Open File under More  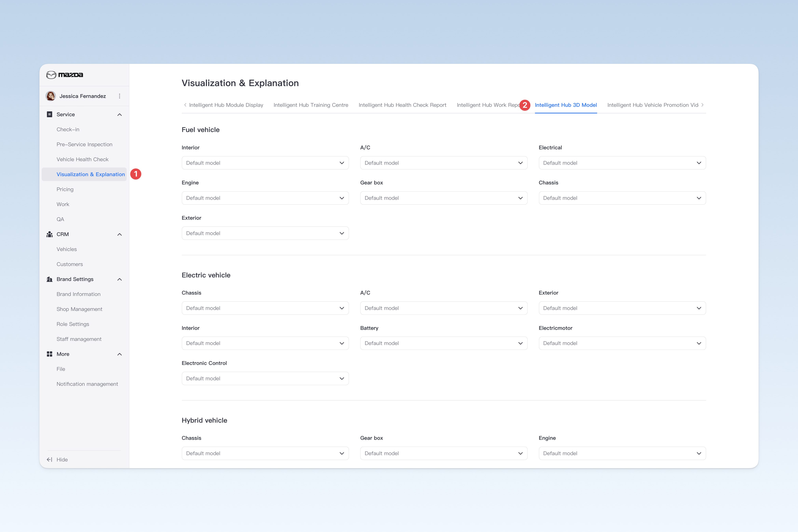pyautogui.click(x=61, y=369)
